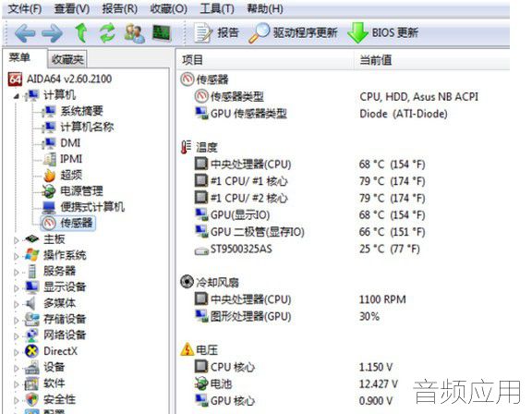Click the 驱动程序更新 driver update button
Viewport: 532px width, 414px height.
pyautogui.click(x=293, y=33)
